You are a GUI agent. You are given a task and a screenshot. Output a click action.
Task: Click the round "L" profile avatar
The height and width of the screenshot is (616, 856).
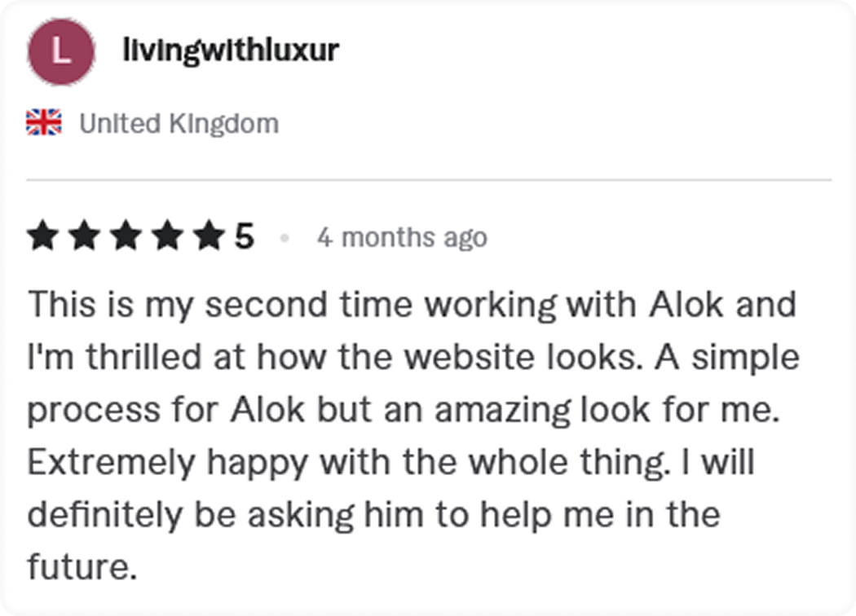click(x=61, y=51)
